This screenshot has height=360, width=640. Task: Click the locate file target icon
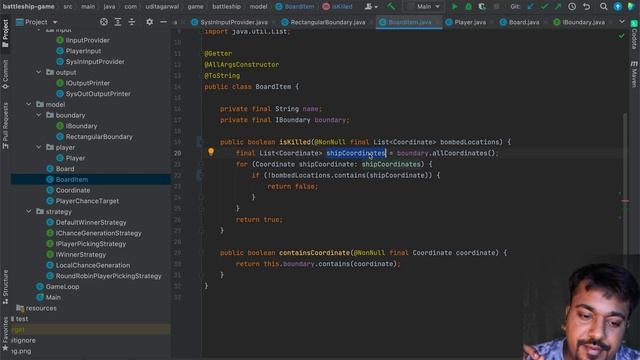coord(104,22)
